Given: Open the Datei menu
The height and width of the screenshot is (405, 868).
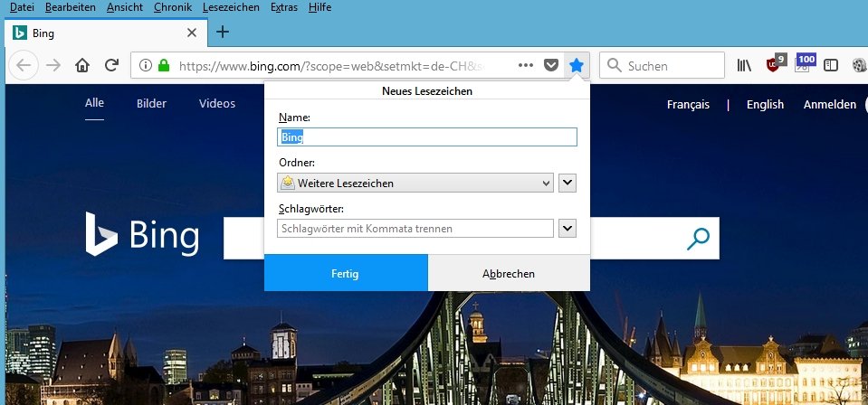Looking at the screenshot, I should 21,7.
